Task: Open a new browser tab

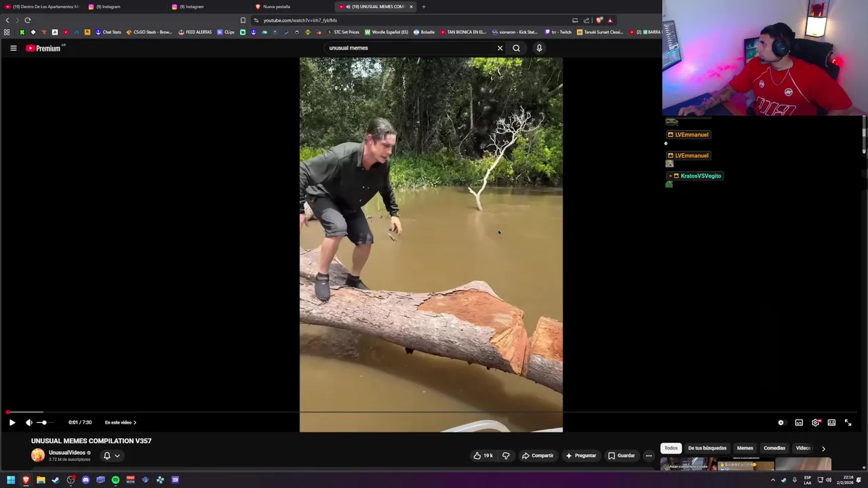Action: coord(424,7)
